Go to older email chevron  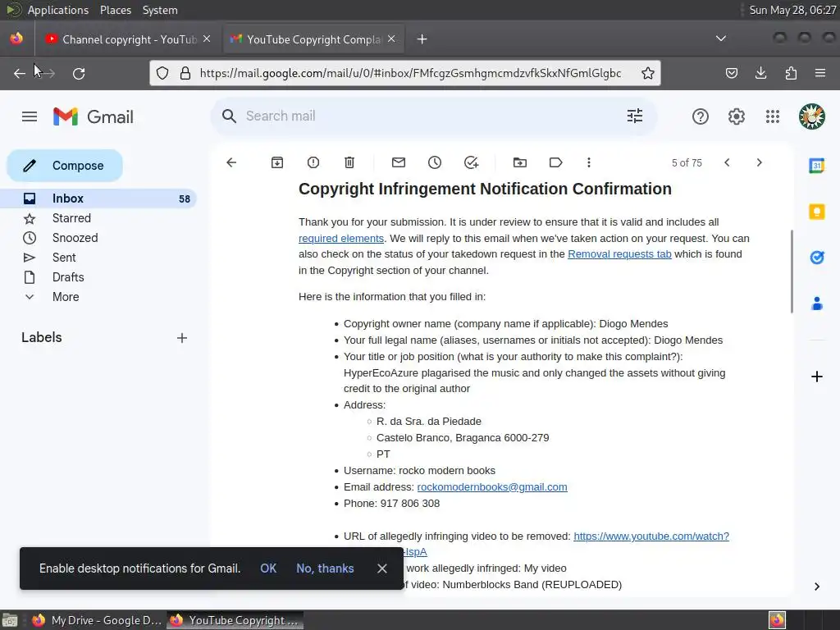759,162
